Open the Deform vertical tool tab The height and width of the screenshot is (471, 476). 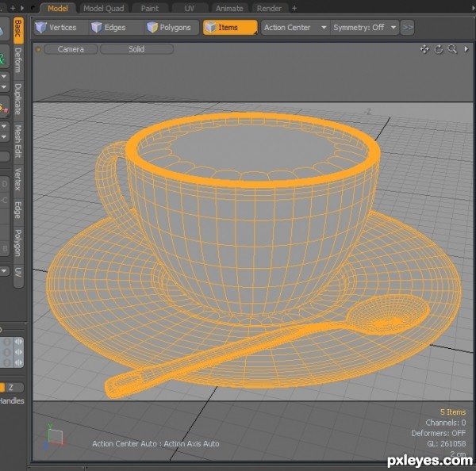point(18,60)
